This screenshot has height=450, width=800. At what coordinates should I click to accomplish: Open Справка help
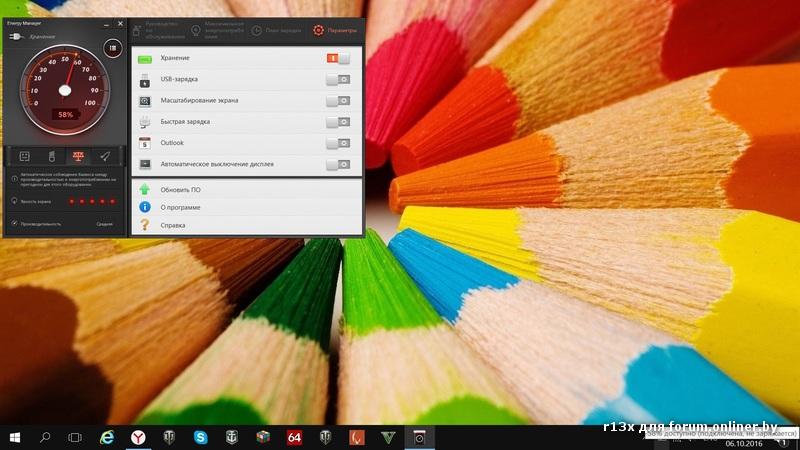(x=173, y=226)
